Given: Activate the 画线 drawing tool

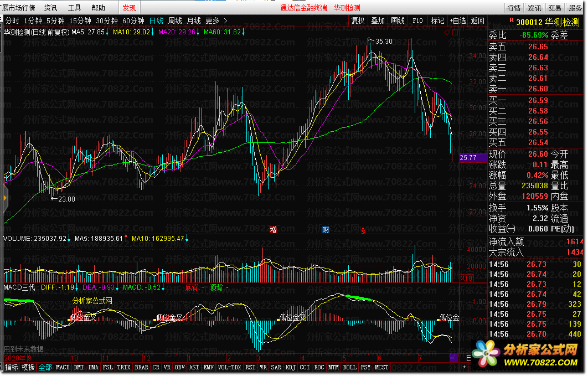Looking at the screenshot, I should 398,20.
